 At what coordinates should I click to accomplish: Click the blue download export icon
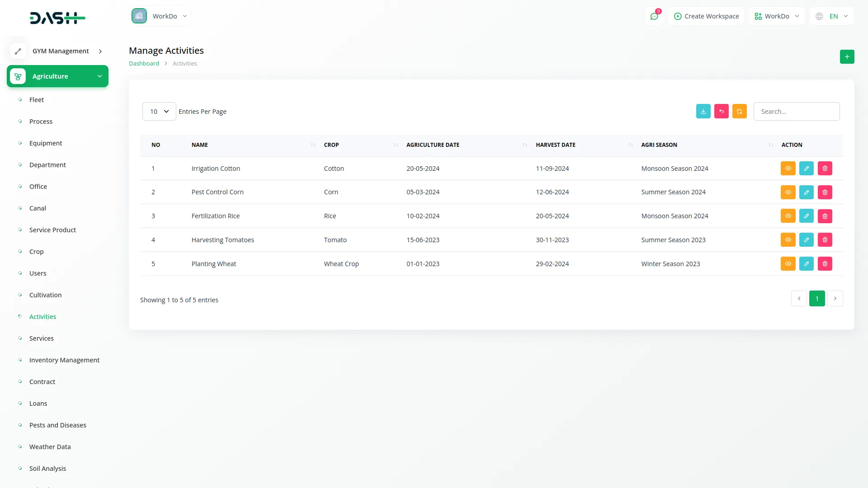(x=703, y=112)
